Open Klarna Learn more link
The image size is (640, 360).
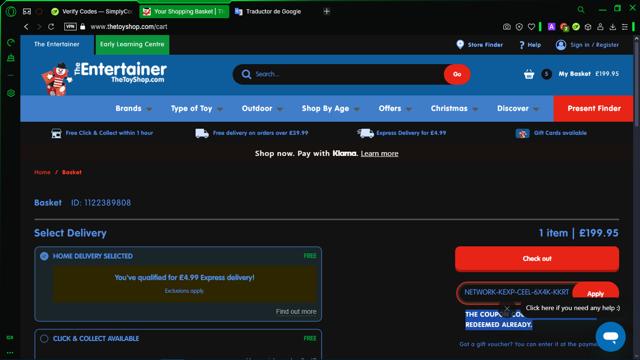click(380, 154)
